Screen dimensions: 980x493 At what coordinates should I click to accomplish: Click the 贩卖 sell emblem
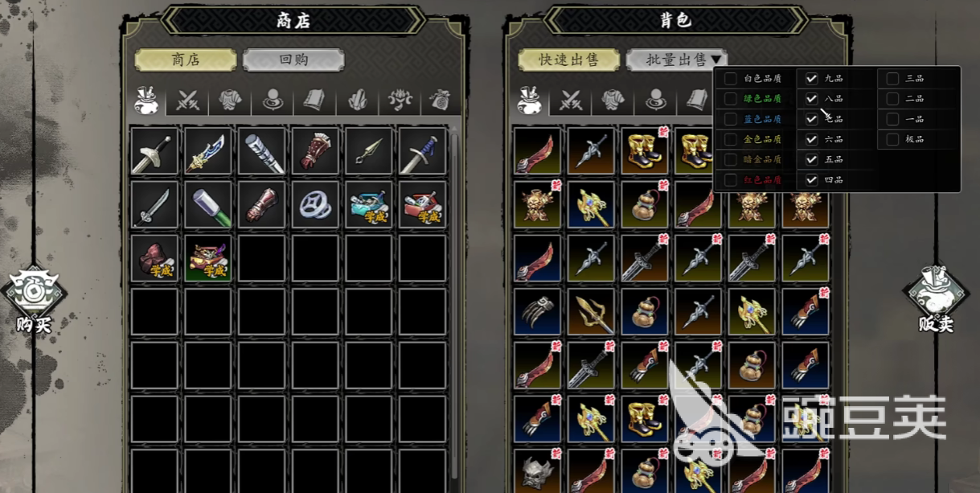(935, 299)
